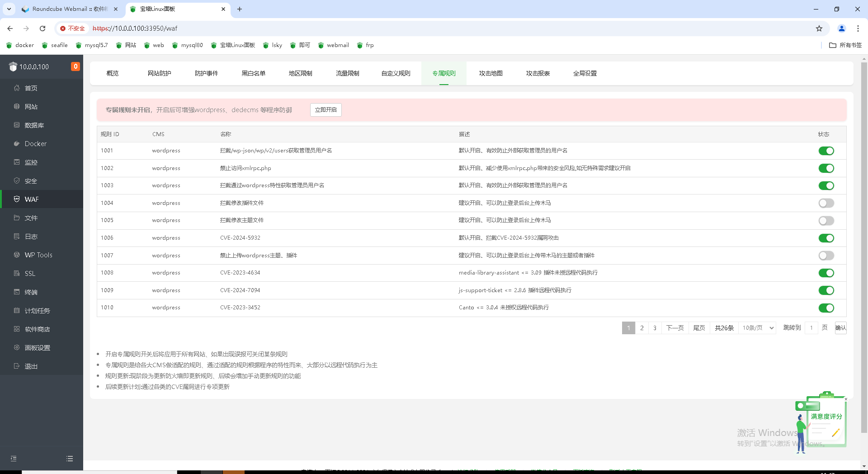The height and width of the screenshot is (474, 868).
Task: Enable rule 1005 拦截修改主题文件 toggle
Action: pos(826,221)
